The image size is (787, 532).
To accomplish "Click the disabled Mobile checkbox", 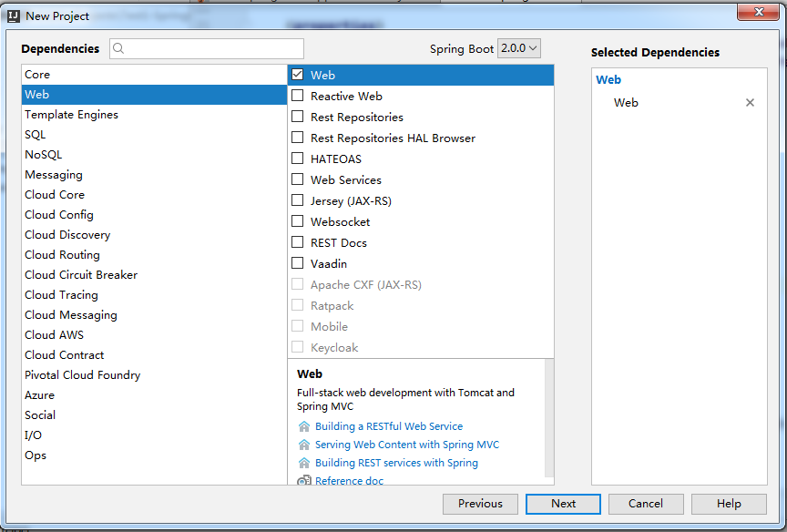I will [298, 326].
